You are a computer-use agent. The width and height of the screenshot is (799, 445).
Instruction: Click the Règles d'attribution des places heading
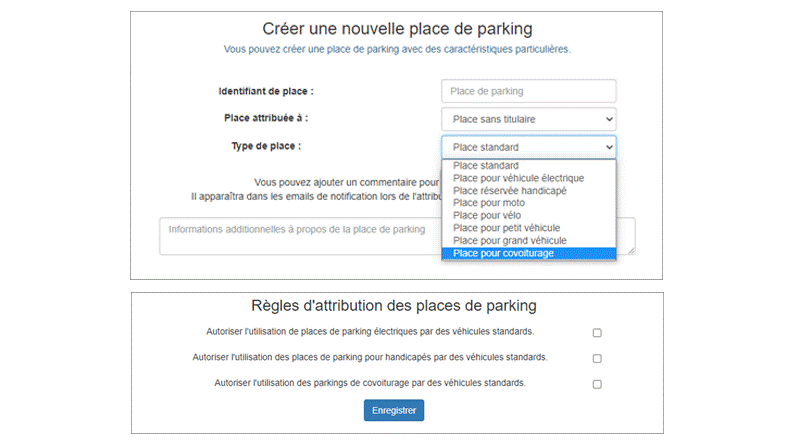click(x=394, y=306)
